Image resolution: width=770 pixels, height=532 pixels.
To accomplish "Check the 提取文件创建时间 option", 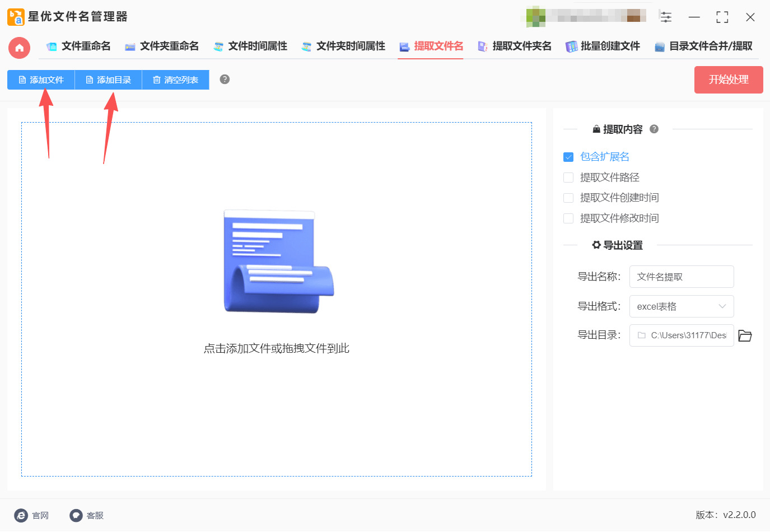I will [x=568, y=197].
